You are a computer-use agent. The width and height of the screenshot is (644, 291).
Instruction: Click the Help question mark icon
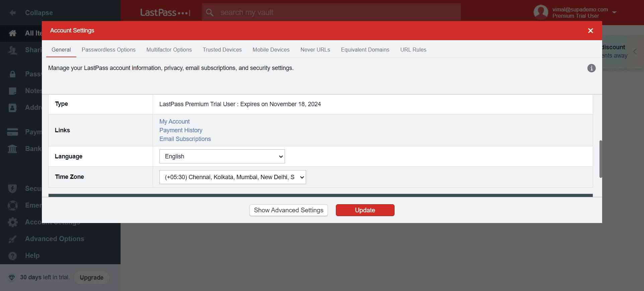click(x=13, y=256)
